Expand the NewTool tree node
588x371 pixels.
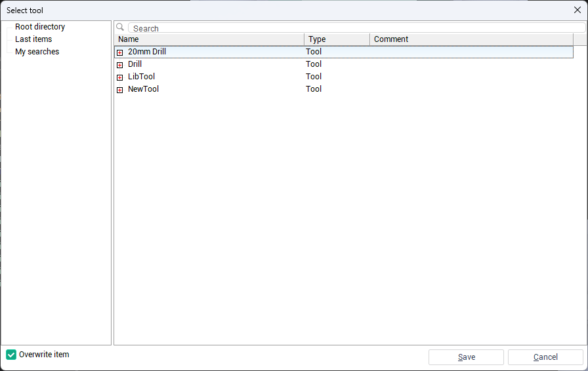pos(120,90)
